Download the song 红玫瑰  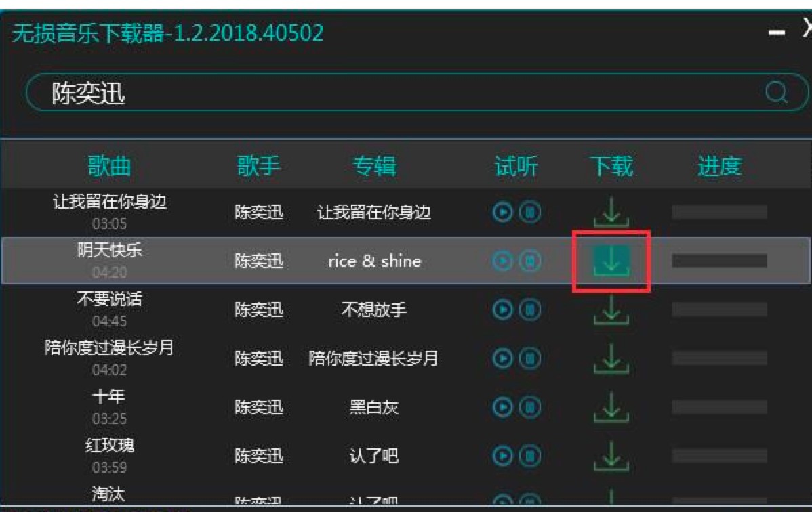(x=611, y=456)
